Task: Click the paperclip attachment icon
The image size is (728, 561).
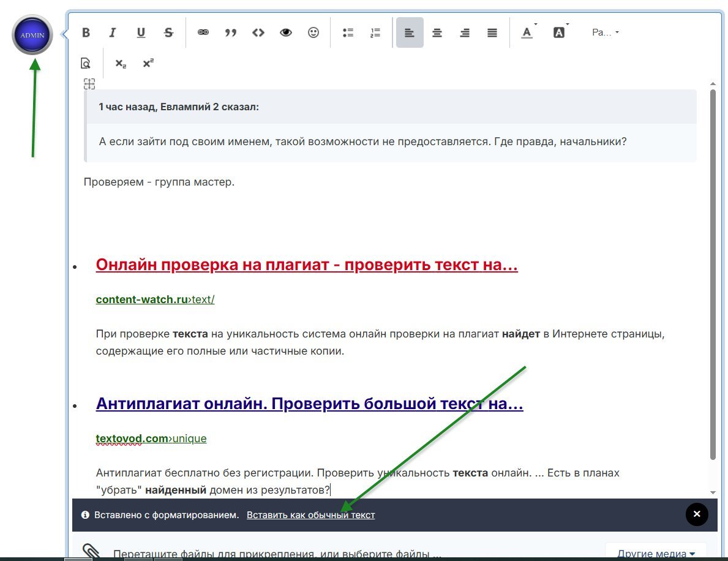Action: click(91, 551)
